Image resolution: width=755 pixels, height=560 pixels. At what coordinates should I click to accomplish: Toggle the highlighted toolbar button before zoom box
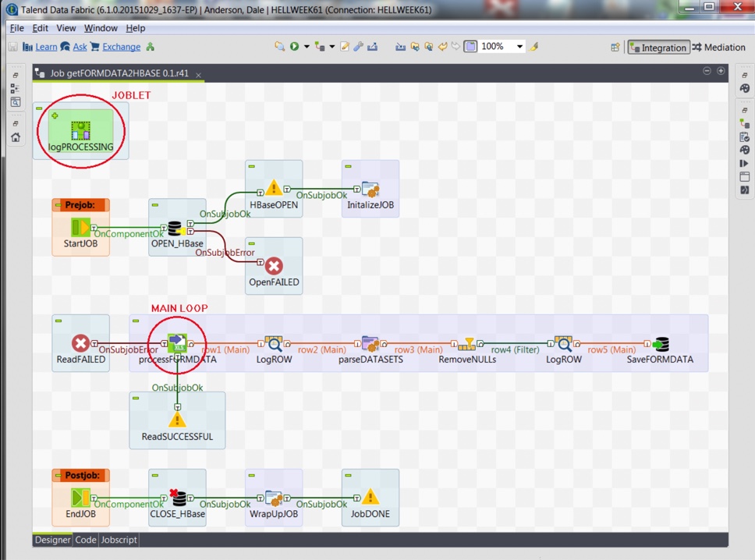[470, 46]
